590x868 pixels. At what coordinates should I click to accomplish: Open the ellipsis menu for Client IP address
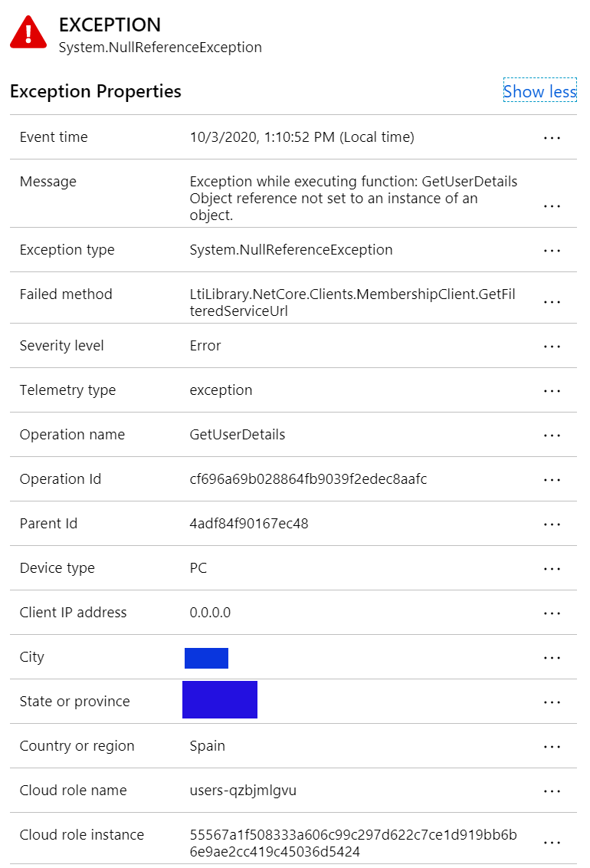(552, 613)
